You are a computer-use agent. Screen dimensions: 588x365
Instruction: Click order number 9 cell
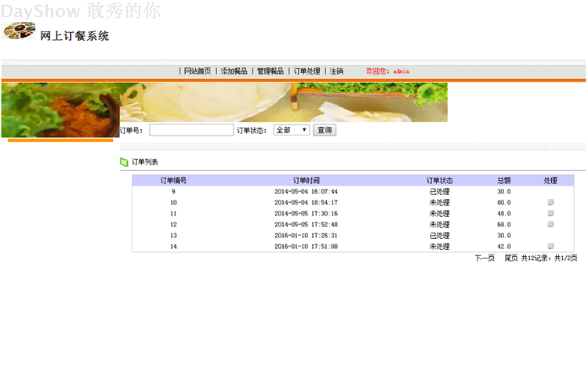pyautogui.click(x=173, y=191)
